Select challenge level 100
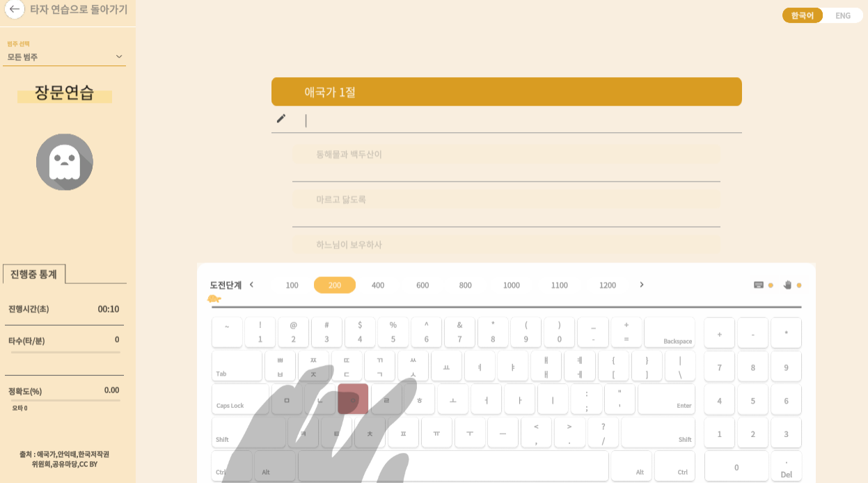Screen dimensions: 868x483 click(292, 285)
